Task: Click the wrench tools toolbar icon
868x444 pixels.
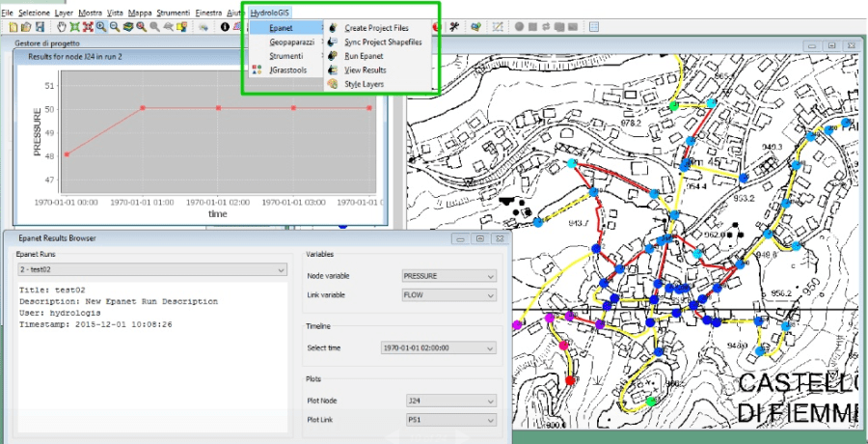Action: [x=455, y=27]
